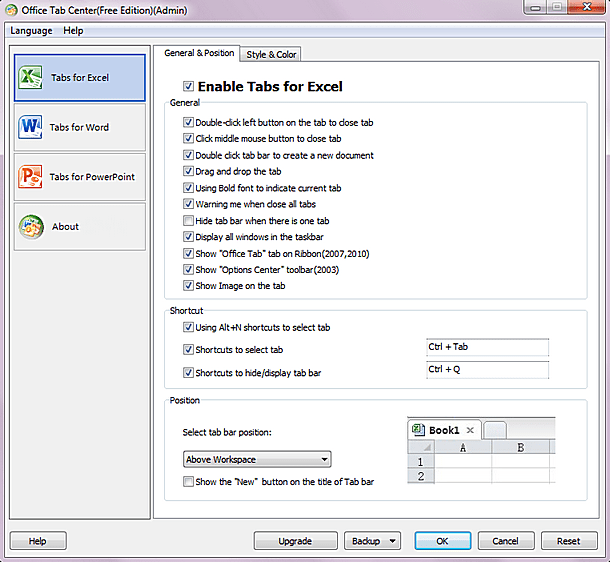Click the Ctrl + Tab shortcut field
610x562 pixels.
point(487,347)
